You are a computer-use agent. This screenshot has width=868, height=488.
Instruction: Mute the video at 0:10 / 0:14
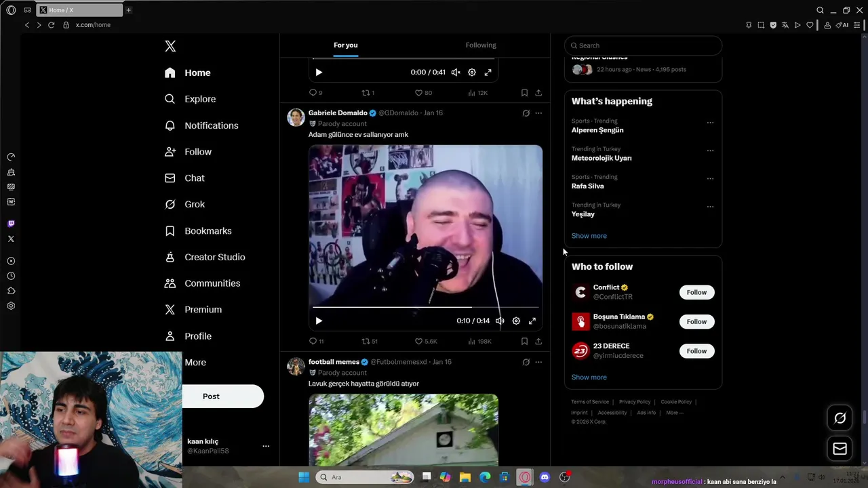500,321
